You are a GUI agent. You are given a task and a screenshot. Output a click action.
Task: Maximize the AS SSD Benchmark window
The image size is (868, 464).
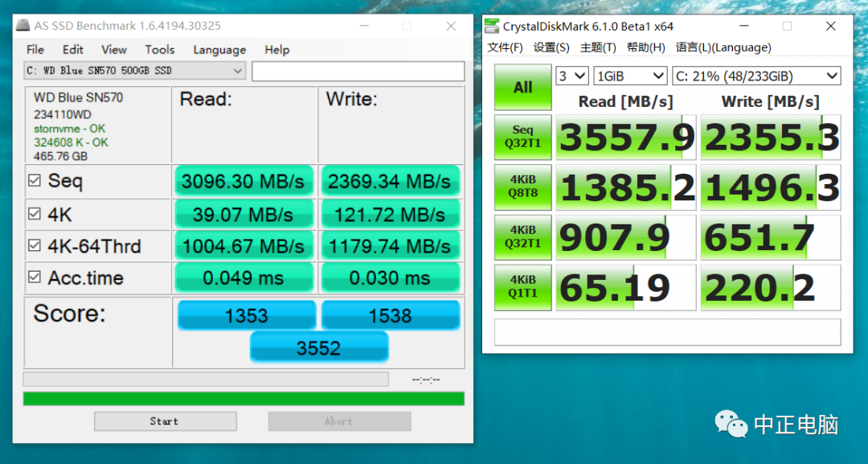[x=407, y=26]
